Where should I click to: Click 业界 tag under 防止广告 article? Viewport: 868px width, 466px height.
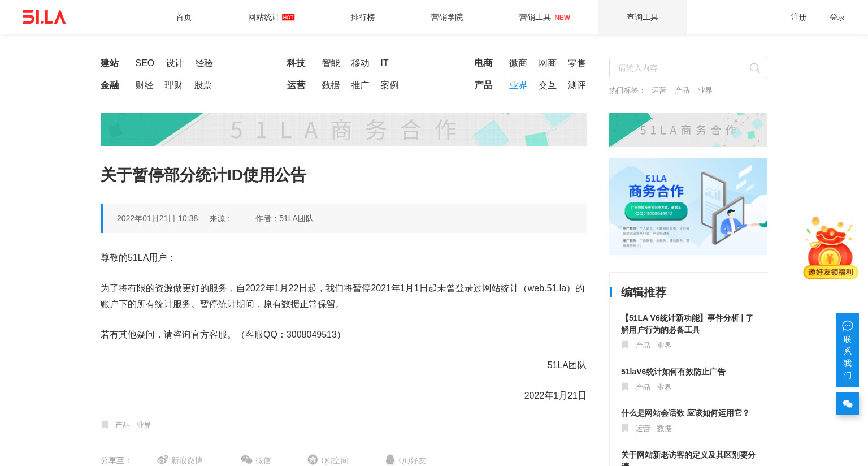pos(665,387)
